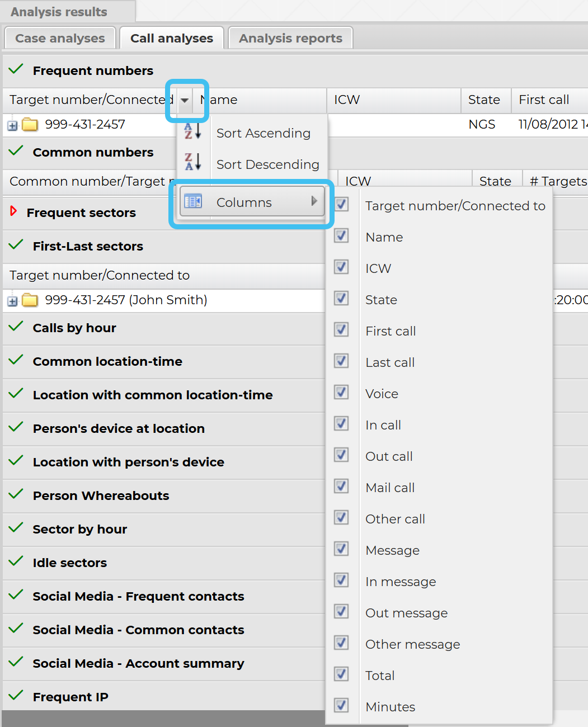Click folder icon in Frequent numbers row

click(30, 125)
